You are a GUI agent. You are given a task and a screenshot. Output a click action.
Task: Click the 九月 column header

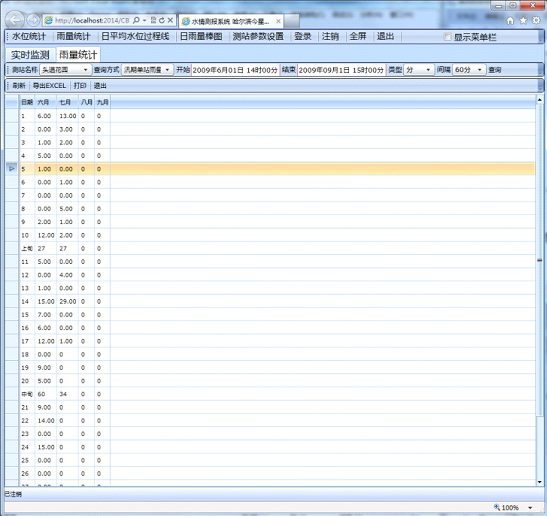[x=103, y=102]
